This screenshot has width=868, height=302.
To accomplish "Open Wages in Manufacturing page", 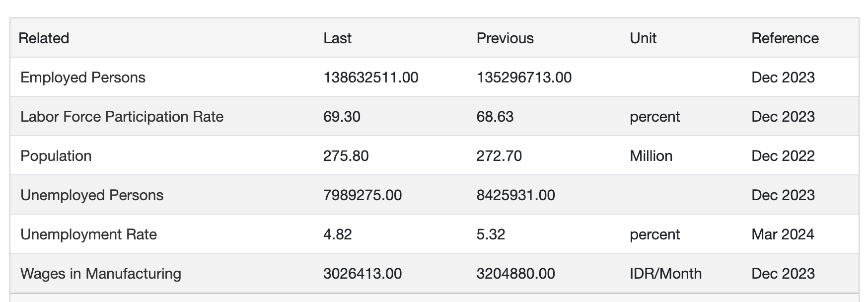I will pos(101,274).
